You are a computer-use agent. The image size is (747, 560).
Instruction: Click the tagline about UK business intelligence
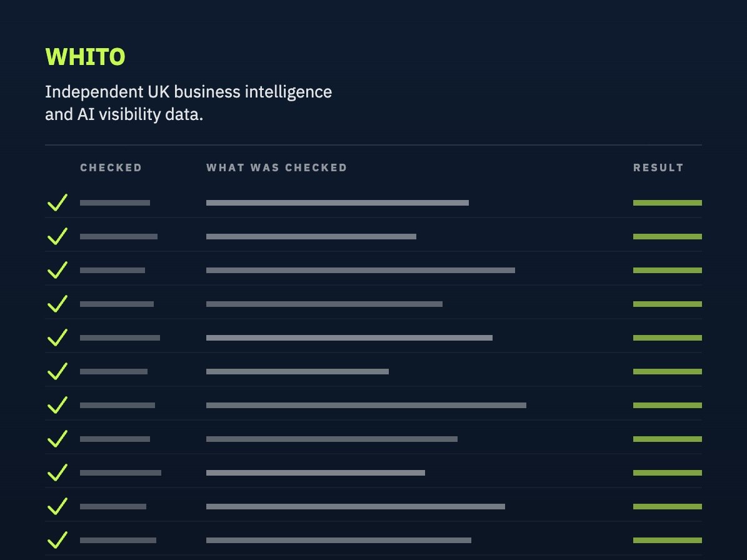188,103
